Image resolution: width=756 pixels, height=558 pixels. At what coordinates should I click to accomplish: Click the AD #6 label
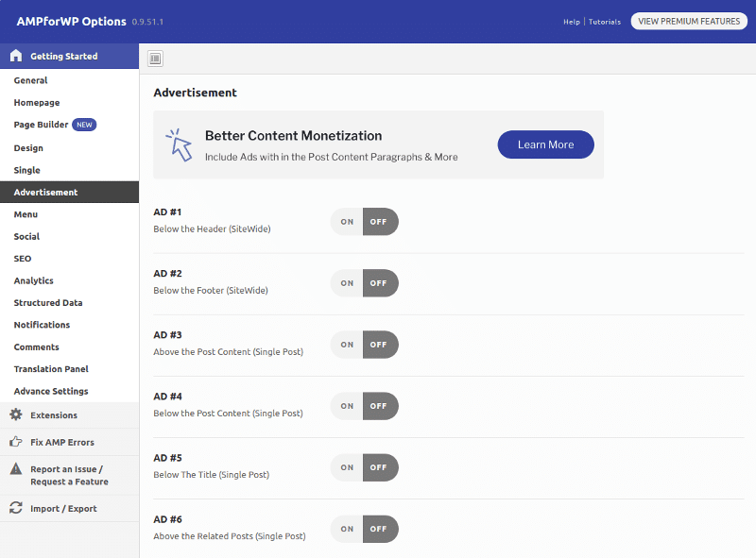pyautogui.click(x=168, y=519)
